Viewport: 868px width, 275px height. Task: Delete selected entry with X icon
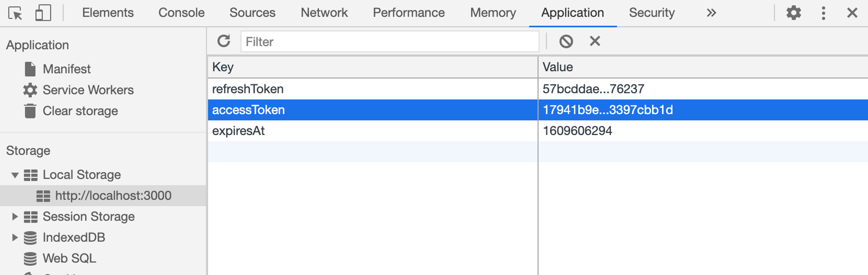[595, 41]
